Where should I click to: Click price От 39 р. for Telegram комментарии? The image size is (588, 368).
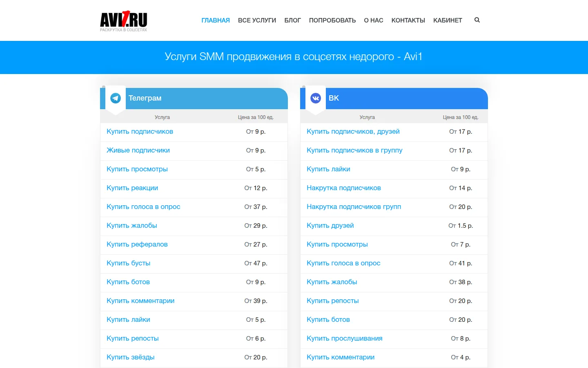256,301
